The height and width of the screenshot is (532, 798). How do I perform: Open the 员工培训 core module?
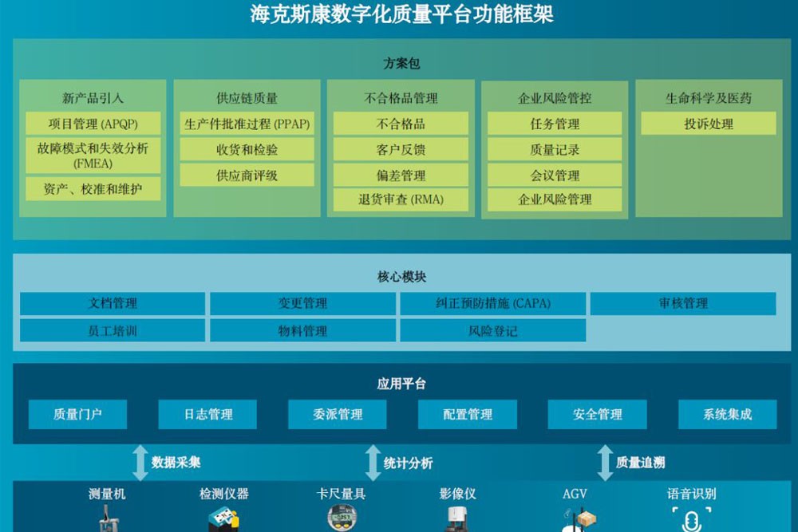click(113, 330)
